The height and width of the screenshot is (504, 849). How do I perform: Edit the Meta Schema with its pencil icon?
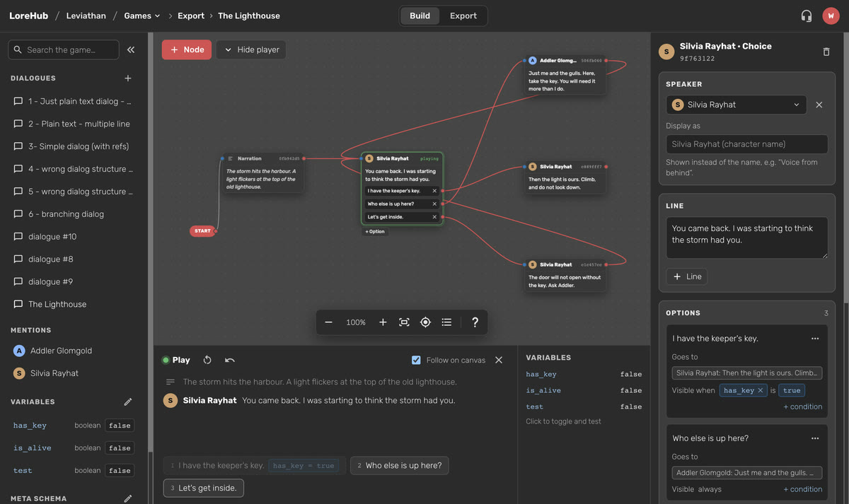(x=128, y=498)
